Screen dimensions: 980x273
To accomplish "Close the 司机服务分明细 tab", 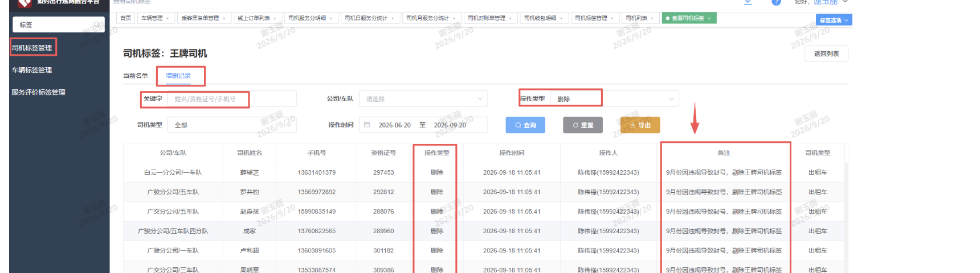I will pyautogui.click(x=331, y=18).
